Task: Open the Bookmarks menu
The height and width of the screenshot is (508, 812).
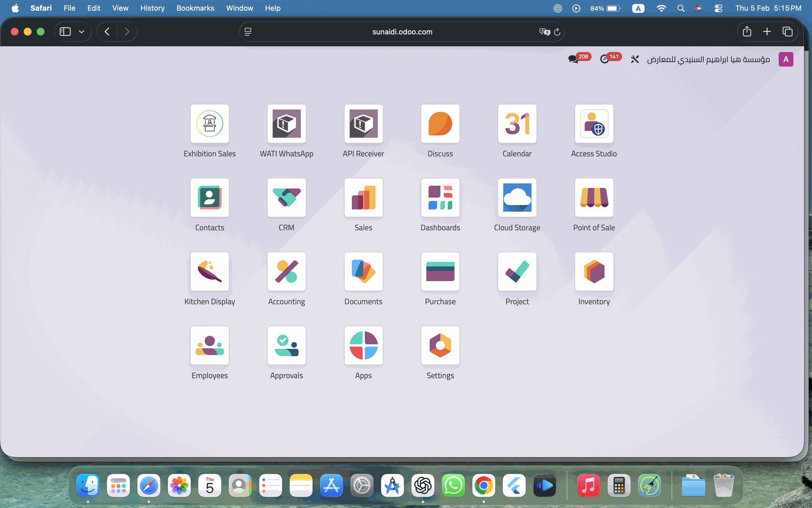Action: 195,8
